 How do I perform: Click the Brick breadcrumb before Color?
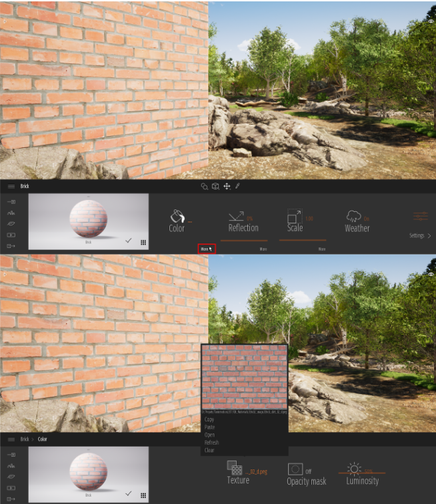tap(24, 439)
